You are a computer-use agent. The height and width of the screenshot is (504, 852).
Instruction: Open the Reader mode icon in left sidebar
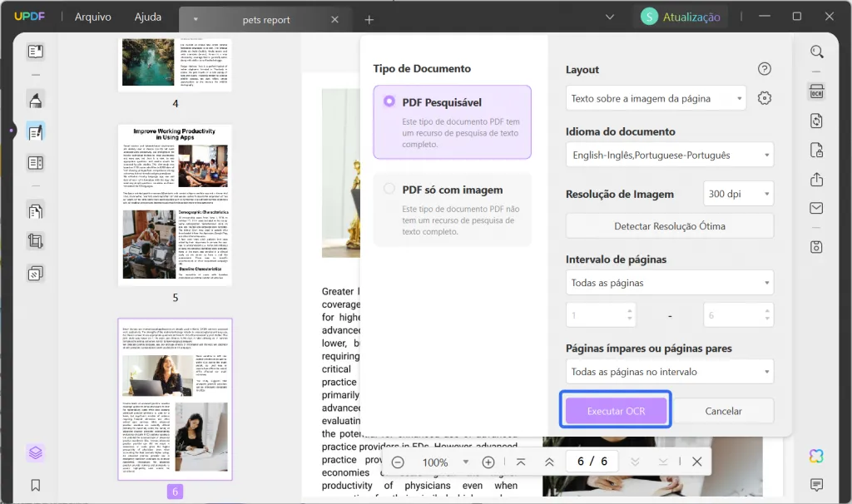click(x=35, y=52)
